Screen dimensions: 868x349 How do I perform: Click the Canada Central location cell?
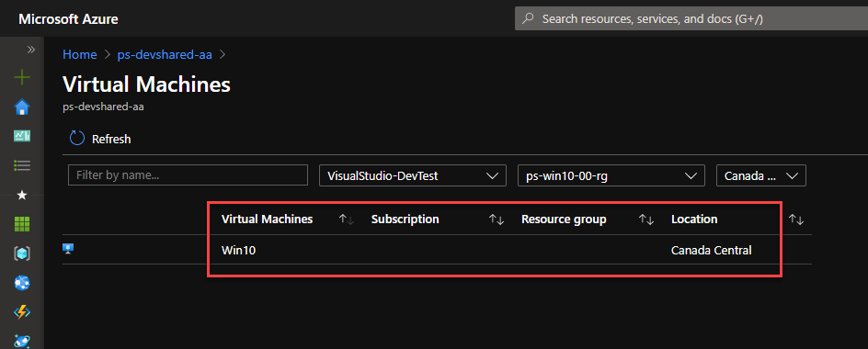click(712, 250)
